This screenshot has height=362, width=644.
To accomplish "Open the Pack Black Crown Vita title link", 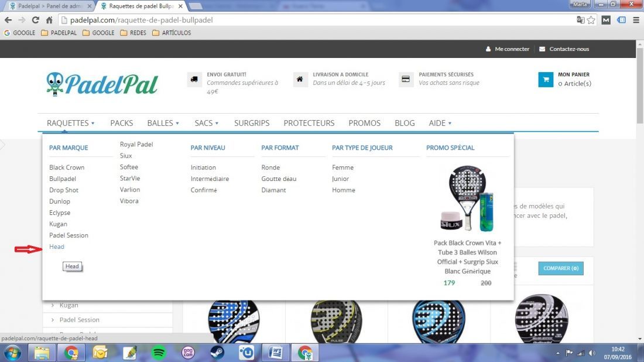I will pyautogui.click(x=467, y=257).
